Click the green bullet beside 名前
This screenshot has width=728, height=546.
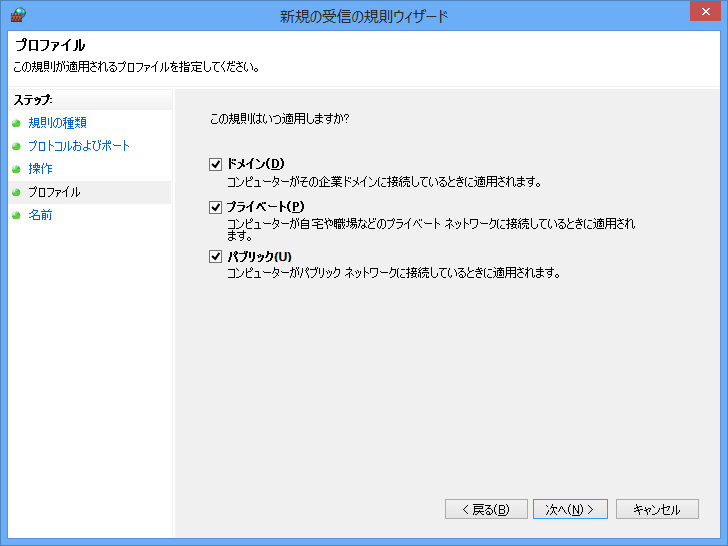pos(16,215)
